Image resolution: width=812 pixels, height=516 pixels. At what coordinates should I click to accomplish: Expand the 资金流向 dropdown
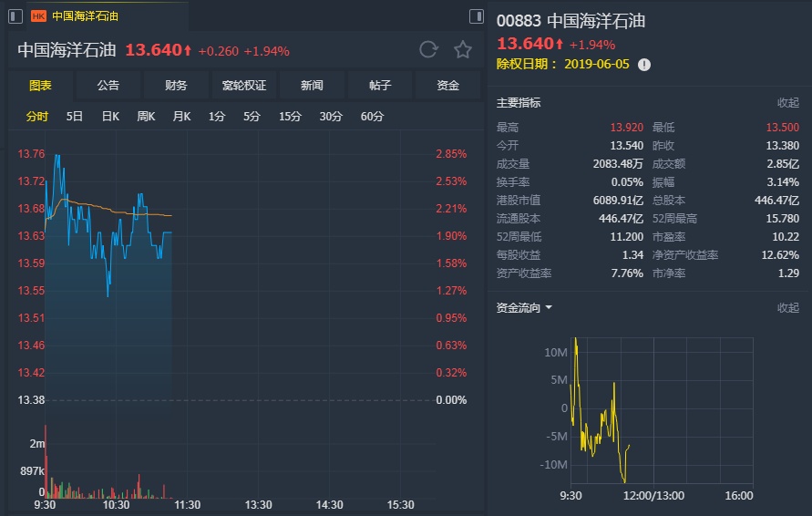(549, 307)
